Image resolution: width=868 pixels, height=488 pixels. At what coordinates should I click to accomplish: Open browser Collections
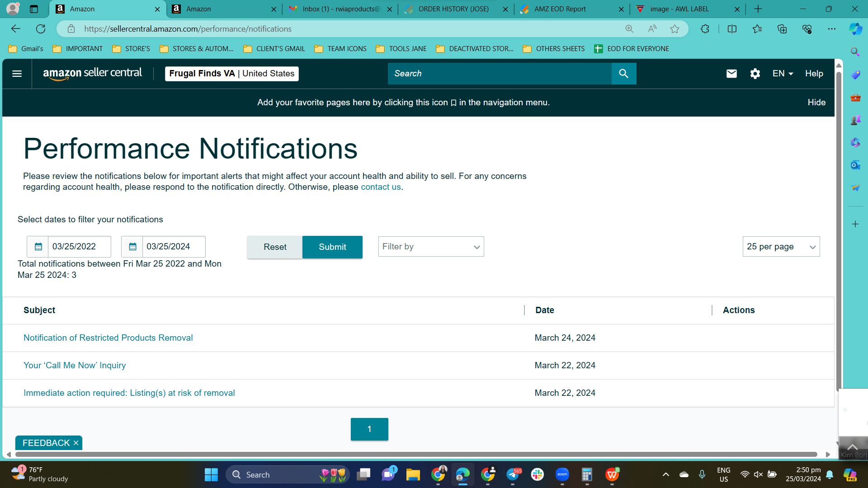coord(782,29)
